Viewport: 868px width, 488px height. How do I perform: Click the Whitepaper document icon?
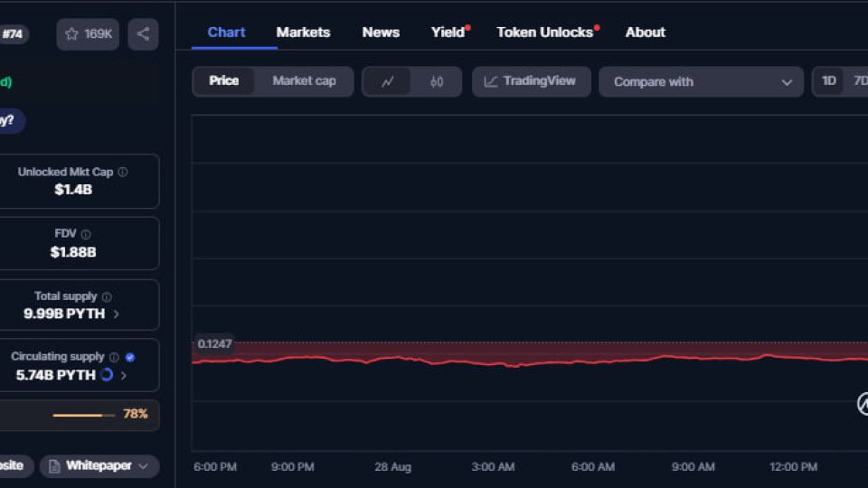coord(54,466)
